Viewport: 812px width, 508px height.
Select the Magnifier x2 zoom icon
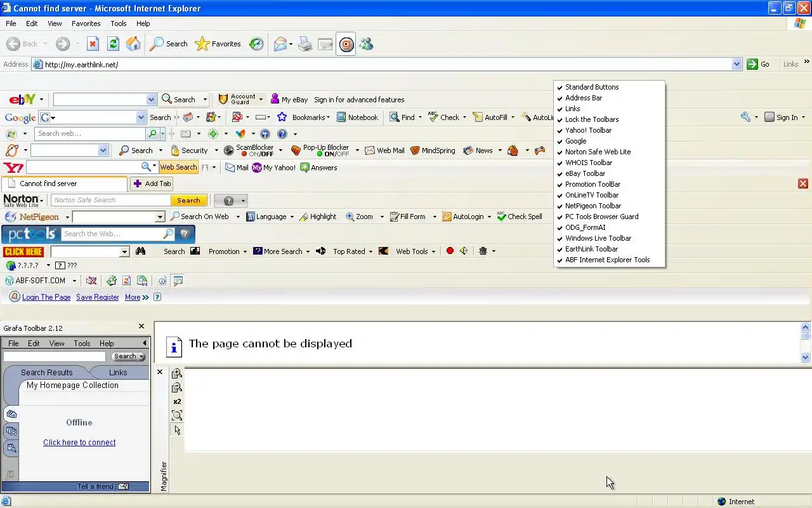pos(177,401)
